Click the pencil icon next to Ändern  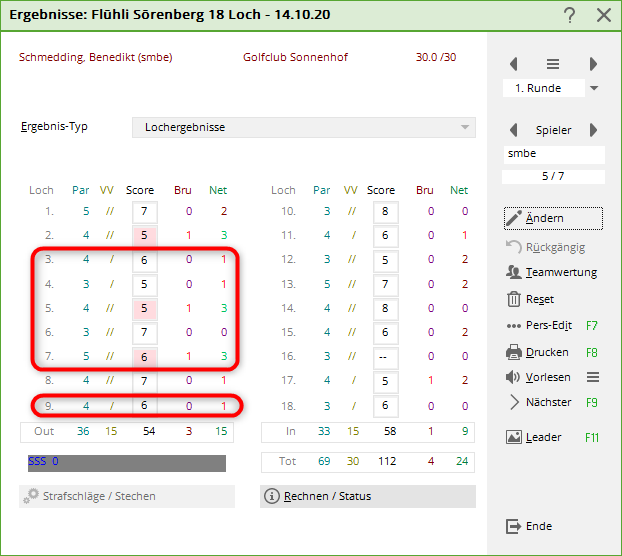click(514, 219)
